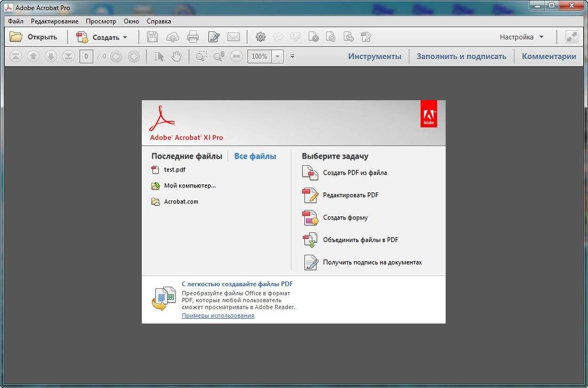The height and width of the screenshot is (388, 588).
Task: Click the Print icon in toolbar
Action: (193, 37)
